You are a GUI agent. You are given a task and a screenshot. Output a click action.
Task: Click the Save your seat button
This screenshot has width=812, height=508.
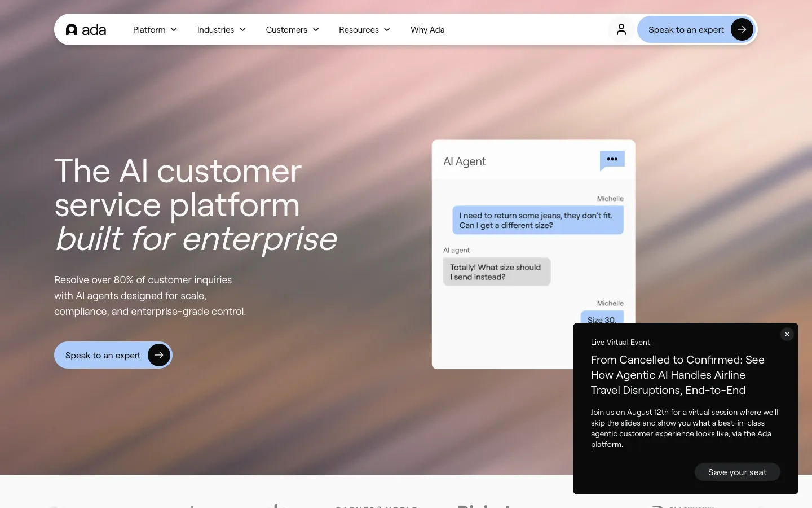pos(737,472)
